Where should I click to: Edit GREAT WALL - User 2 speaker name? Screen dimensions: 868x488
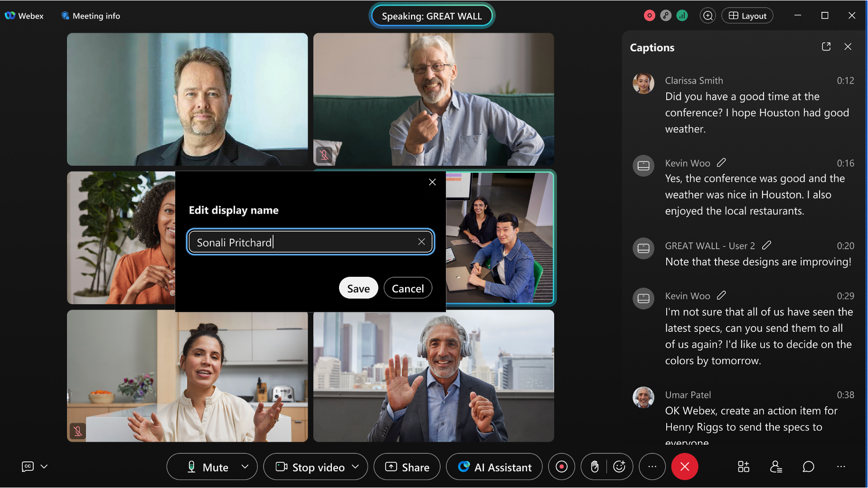pyautogui.click(x=766, y=245)
